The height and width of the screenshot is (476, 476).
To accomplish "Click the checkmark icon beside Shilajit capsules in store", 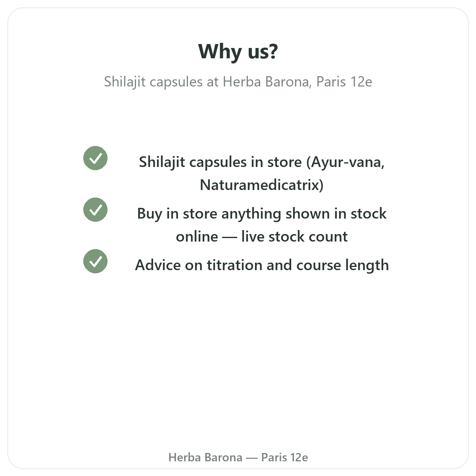I will coord(95,158).
